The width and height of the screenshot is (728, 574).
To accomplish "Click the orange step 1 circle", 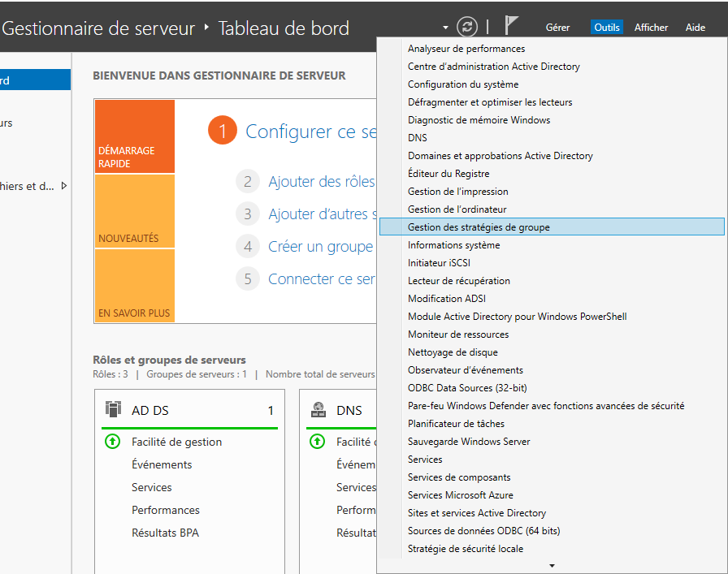I will pyautogui.click(x=222, y=132).
